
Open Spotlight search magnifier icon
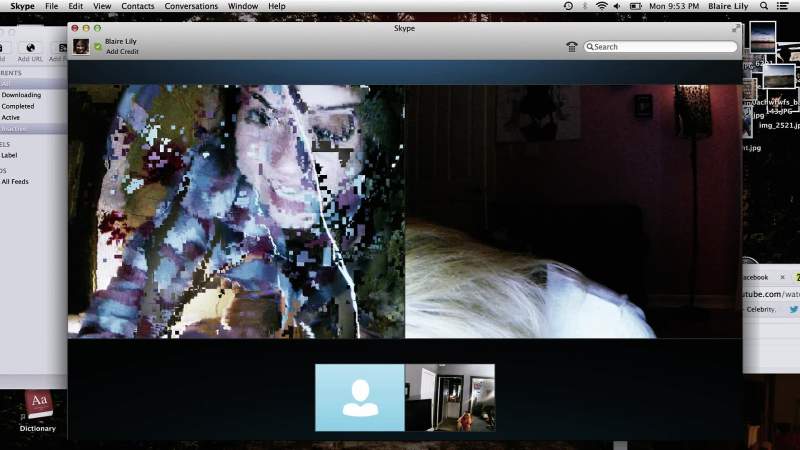coord(763,6)
